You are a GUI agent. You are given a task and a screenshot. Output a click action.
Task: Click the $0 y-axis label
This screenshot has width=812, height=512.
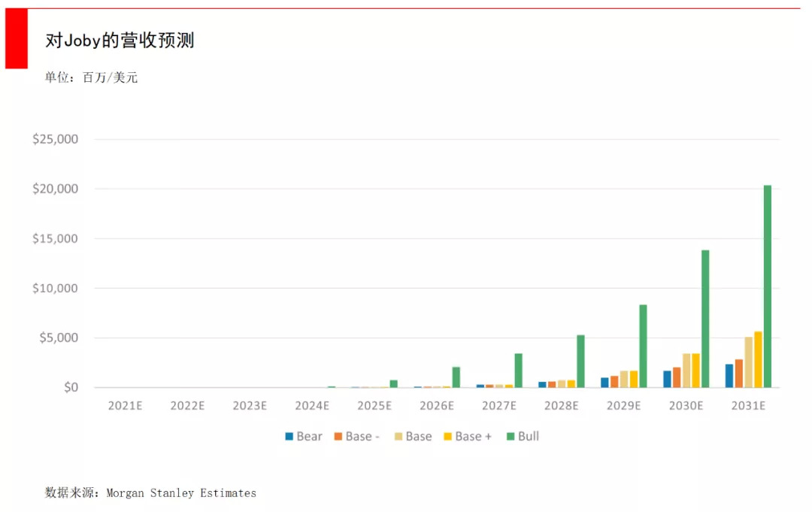pyautogui.click(x=71, y=387)
